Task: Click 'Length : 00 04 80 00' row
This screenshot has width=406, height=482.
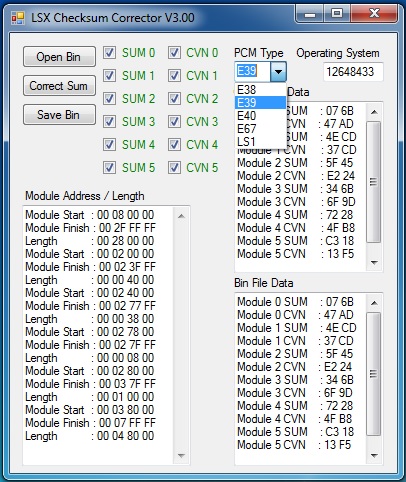Action: click(x=90, y=436)
